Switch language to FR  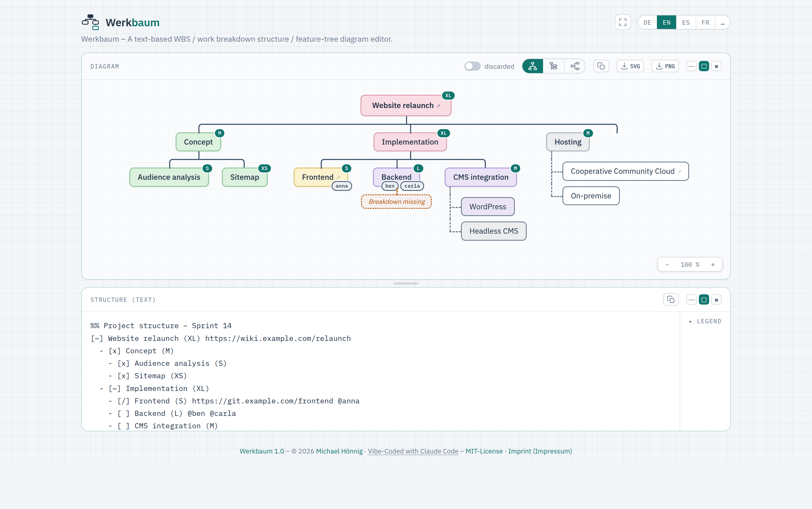click(x=705, y=22)
